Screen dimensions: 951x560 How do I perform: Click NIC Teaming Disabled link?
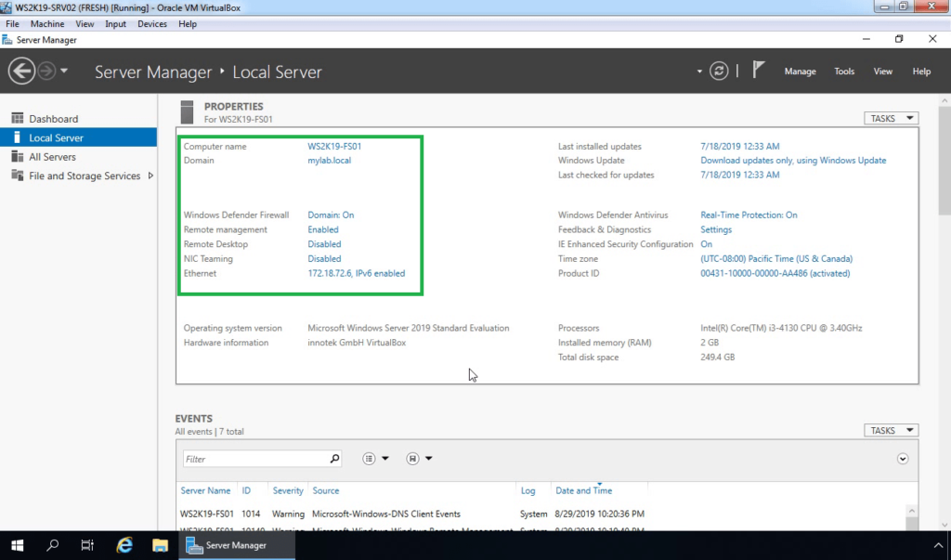point(324,258)
